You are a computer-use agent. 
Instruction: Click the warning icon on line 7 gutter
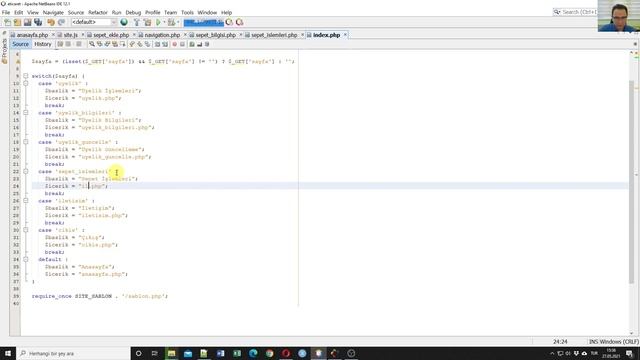[17, 61]
